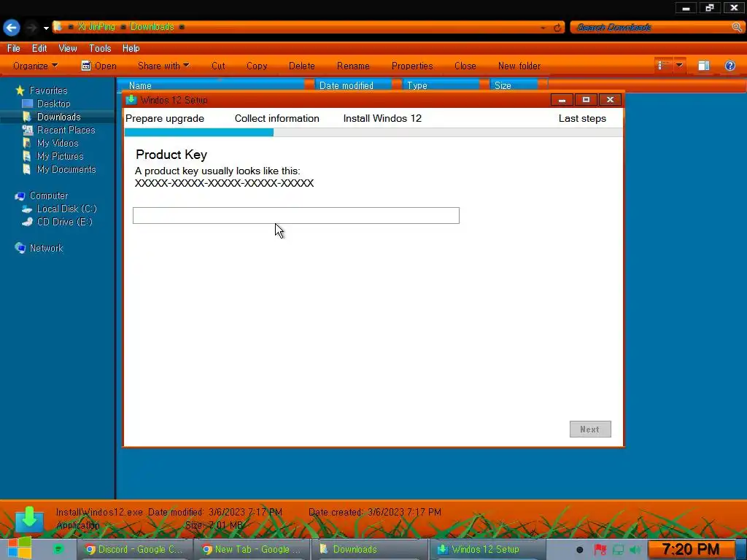Viewport: 747px width, 560px height.
Task: Click the forward navigation arrow in Explorer
Action: (31, 28)
